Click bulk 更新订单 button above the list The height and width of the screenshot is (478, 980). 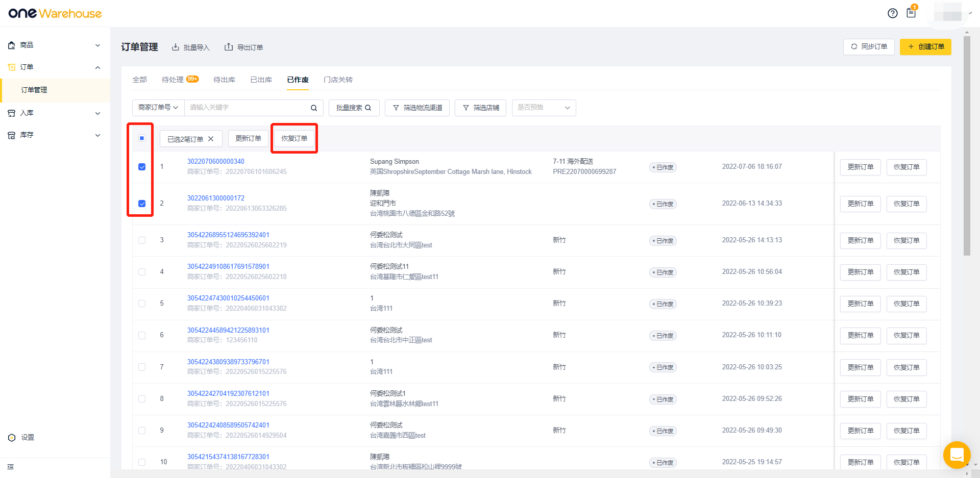[x=248, y=138]
